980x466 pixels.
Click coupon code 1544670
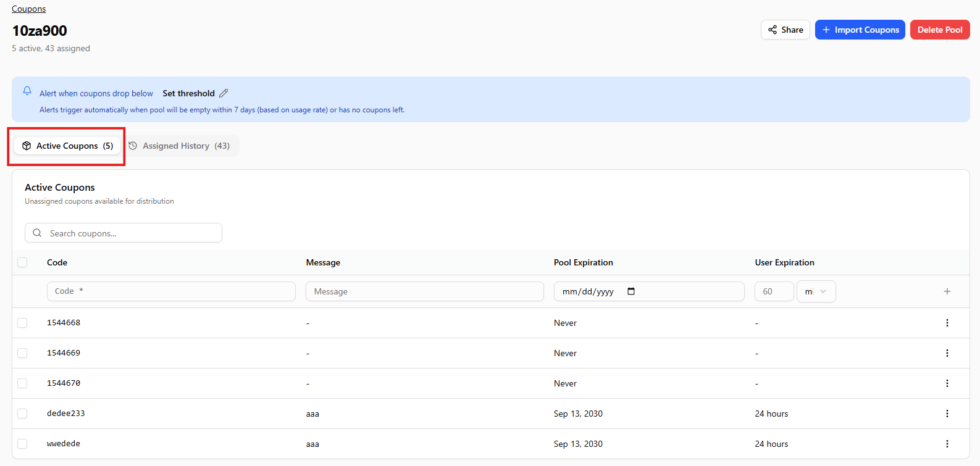(64, 383)
